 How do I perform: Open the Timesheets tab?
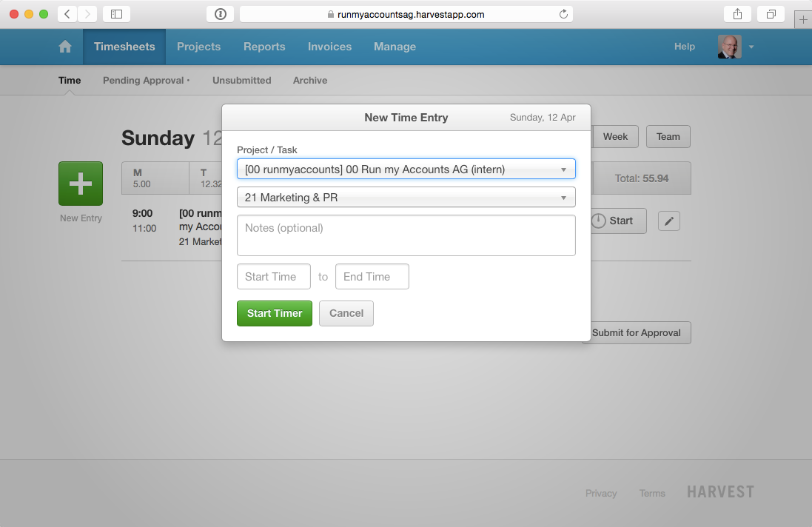tap(124, 47)
